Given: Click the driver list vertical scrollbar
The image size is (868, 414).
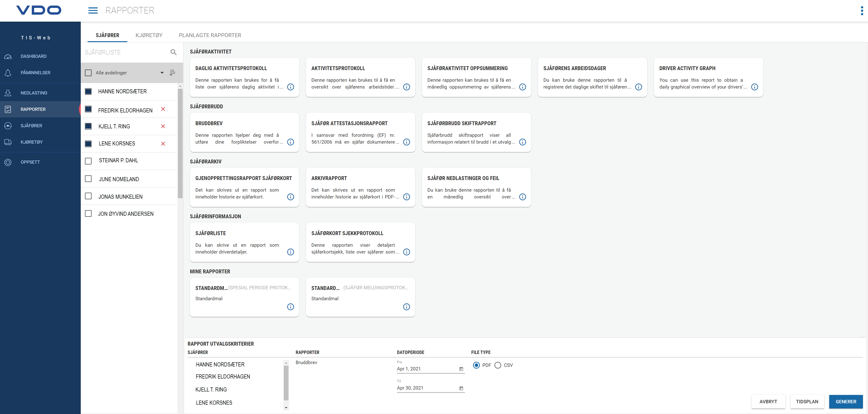Looking at the screenshot, I should tap(180, 143).
